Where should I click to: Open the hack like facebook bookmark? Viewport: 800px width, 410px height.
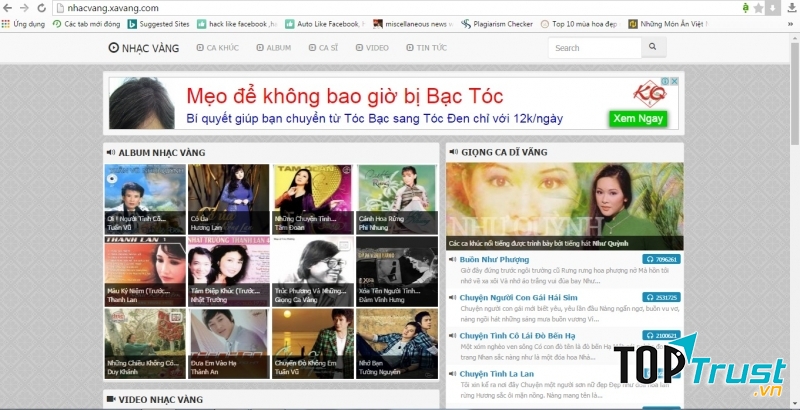(237, 24)
